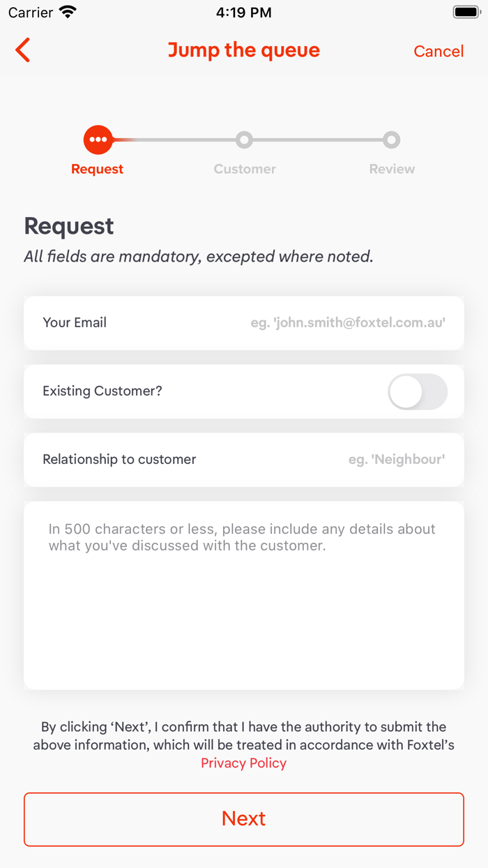The height and width of the screenshot is (868, 488).
Task: Click the Jump the queue title
Action: [243, 50]
